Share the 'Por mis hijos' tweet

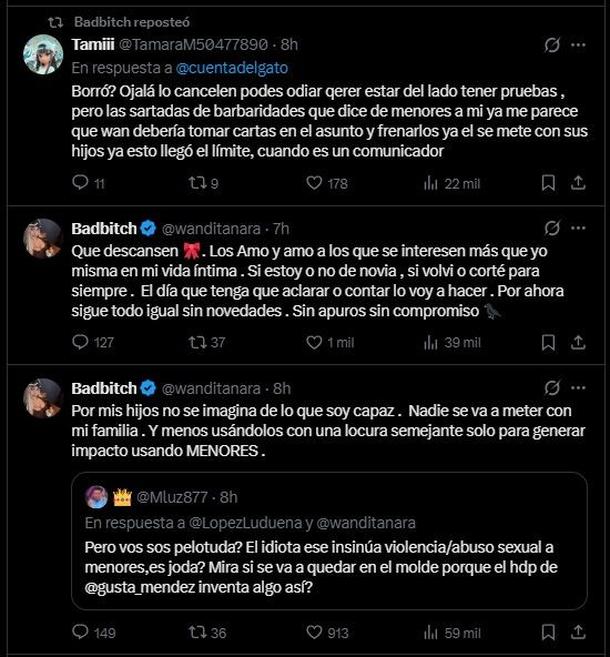tap(578, 632)
